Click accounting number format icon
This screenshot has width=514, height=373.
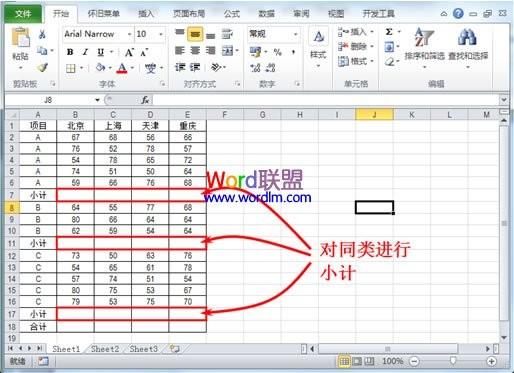click(x=256, y=52)
